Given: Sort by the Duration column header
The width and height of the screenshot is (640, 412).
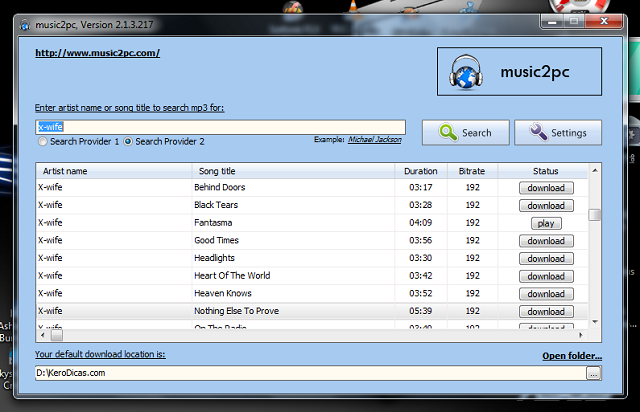Looking at the screenshot, I should click(x=421, y=171).
